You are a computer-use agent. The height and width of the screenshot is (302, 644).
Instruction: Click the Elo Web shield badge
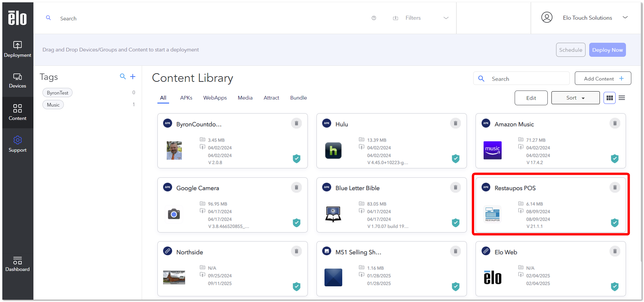point(615,286)
